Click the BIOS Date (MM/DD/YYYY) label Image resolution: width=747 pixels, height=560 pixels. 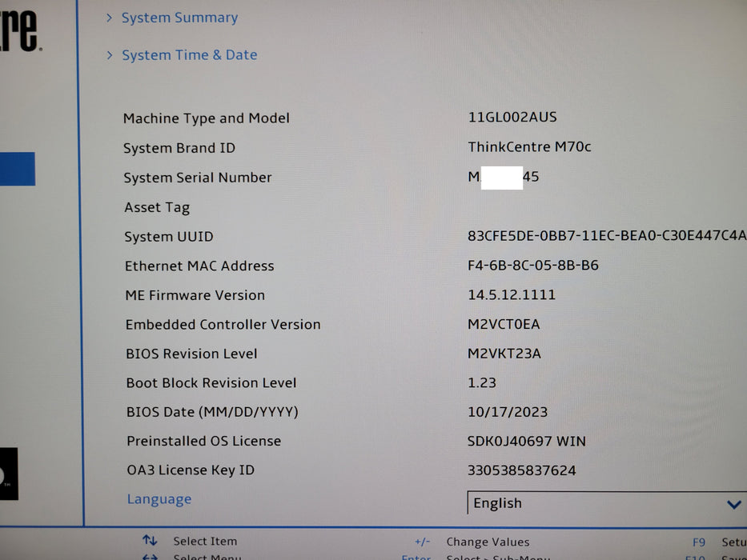pos(212,412)
